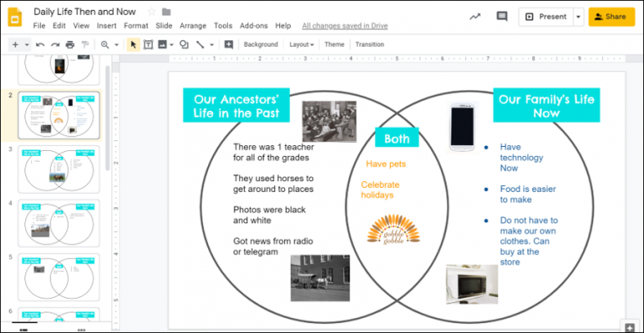Select the Line tool
Screen dimensions: 644x333
click(x=200, y=44)
